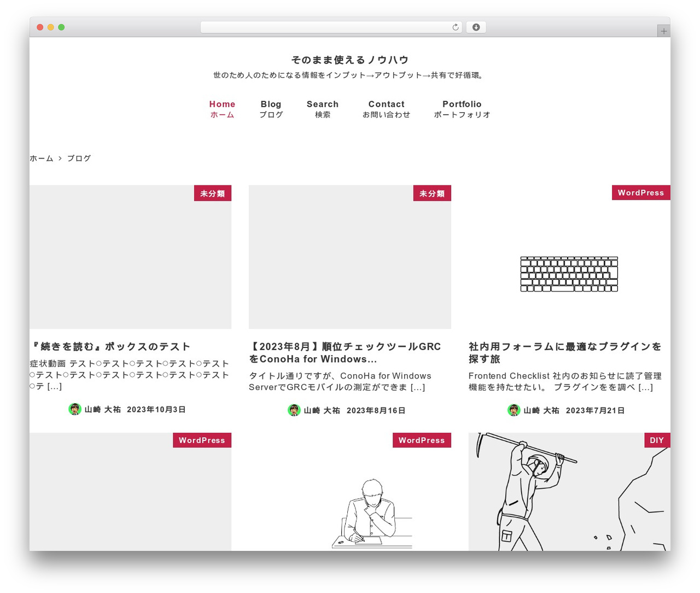
Task: Click the site tagline 世のため人のためになる情報
Action: click(350, 75)
